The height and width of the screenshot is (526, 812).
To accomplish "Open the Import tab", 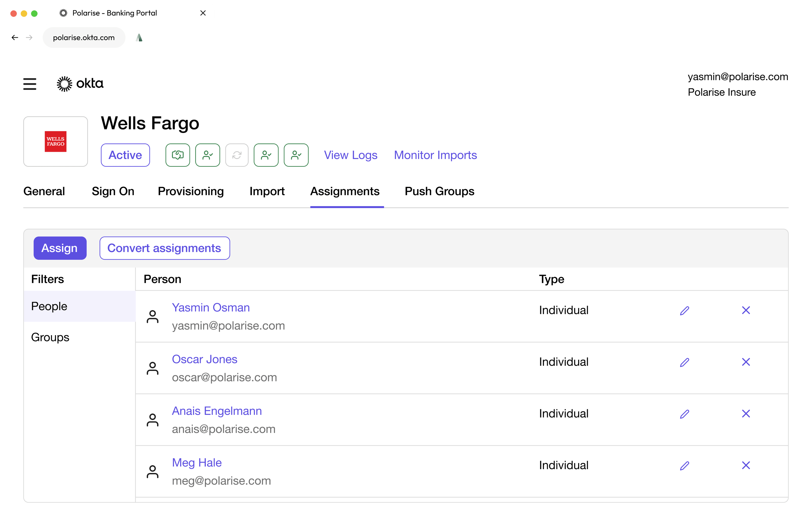I will [267, 191].
